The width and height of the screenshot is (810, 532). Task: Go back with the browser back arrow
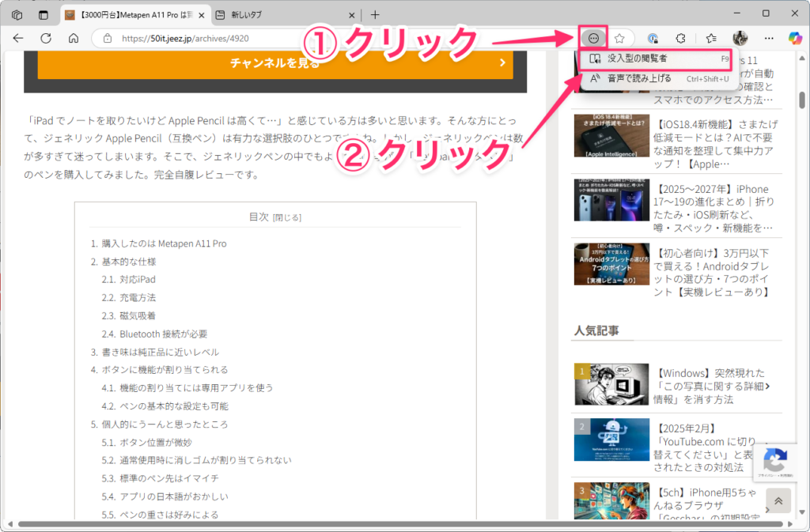pos(18,38)
